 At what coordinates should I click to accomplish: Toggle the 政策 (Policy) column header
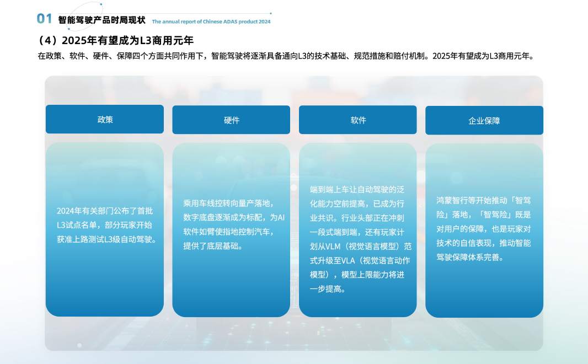coord(105,120)
